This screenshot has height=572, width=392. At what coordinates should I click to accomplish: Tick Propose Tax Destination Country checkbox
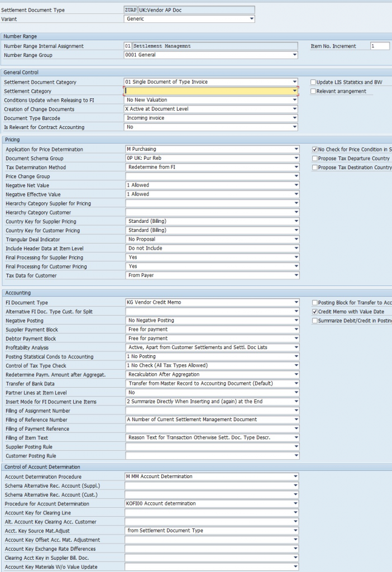[x=315, y=168]
